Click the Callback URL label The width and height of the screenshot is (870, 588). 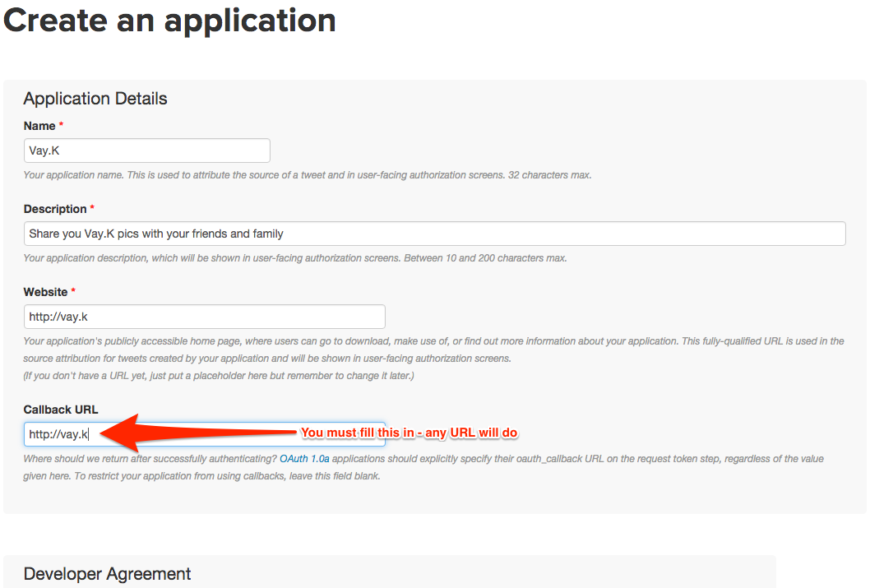pyautogui.click(x=61, y=410)
